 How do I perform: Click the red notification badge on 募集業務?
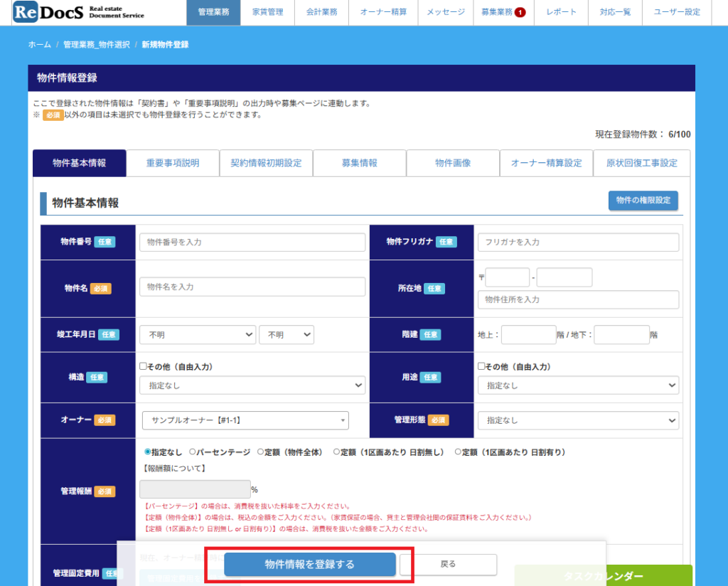coord(520,12)
